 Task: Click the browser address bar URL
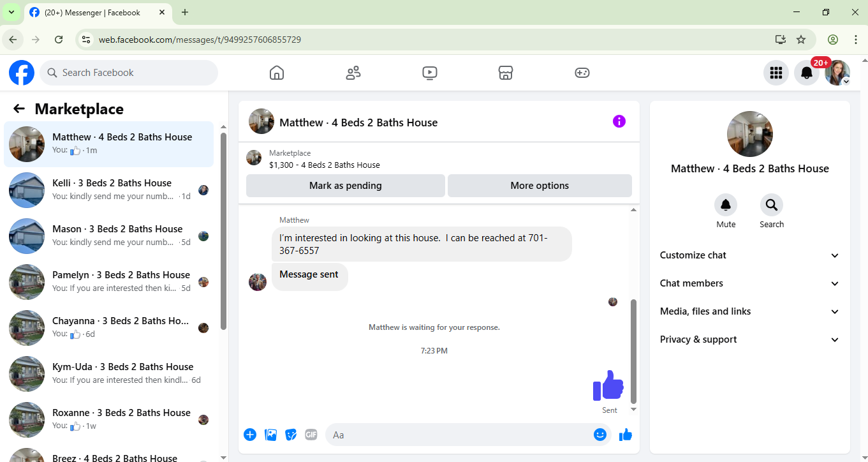(200, 40)
